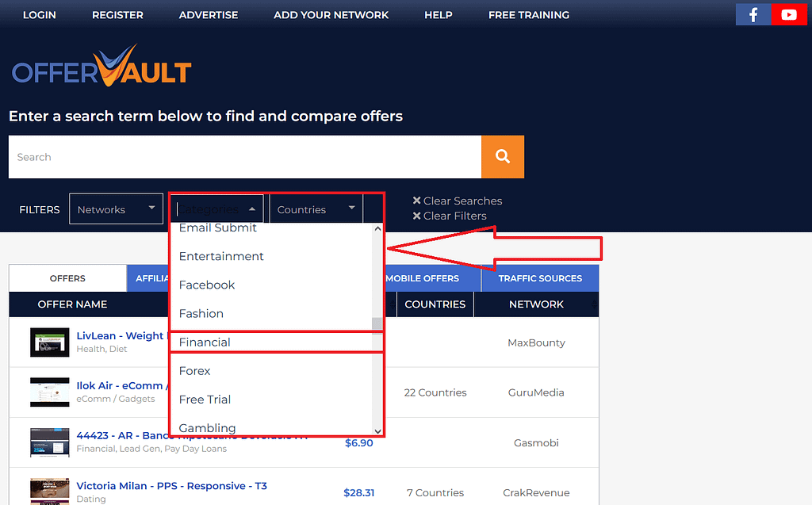Image resolution: width=812 pixels, height=505 pixels.
Task: Select Fashion category option
Action: point(201,313)
